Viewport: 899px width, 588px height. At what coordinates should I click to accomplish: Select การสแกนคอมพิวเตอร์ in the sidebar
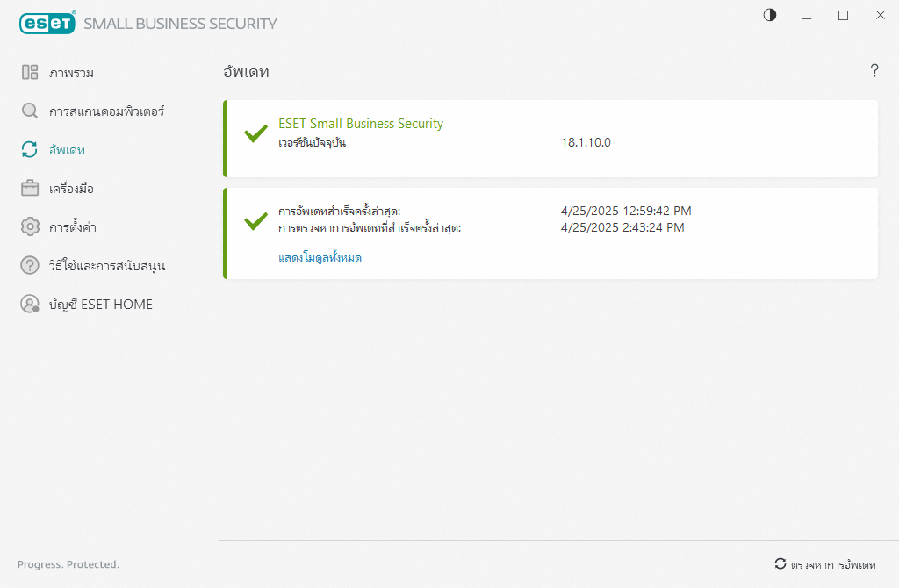(106, 111)
